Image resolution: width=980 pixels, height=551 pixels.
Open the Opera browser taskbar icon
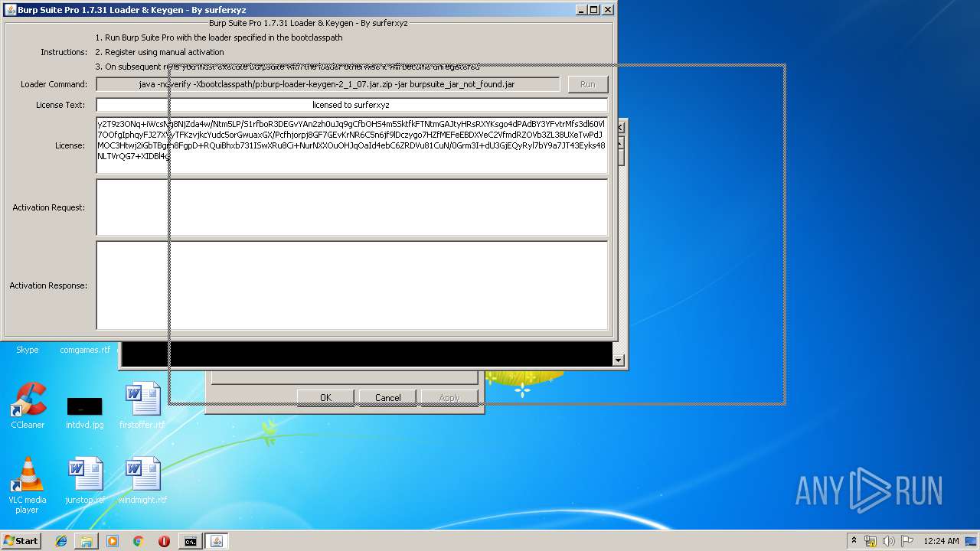tap(164, 541)
